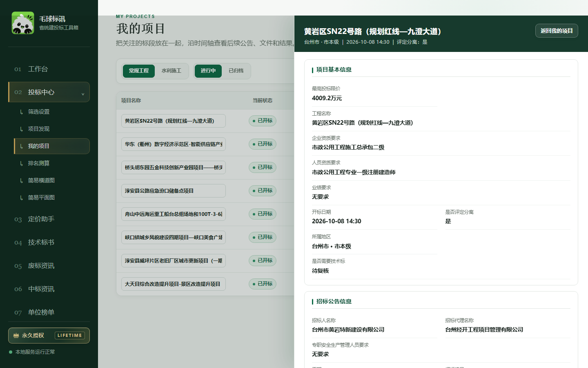Viewport: 588px width, 368px height.
Task: Click 招标代理 value 台州经开工程项目管理有限公司
Action: 484,330
